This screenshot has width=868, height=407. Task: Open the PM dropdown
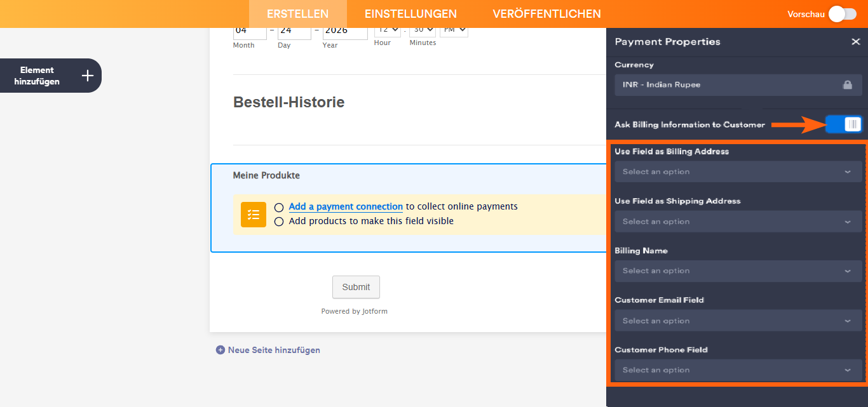(454, 29)
